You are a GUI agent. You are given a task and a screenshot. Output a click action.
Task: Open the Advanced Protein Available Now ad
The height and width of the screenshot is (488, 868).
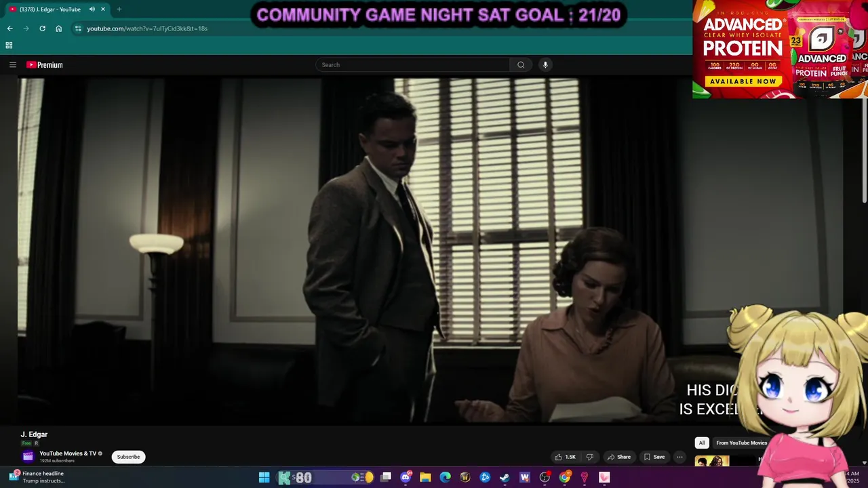click(780, 49)
